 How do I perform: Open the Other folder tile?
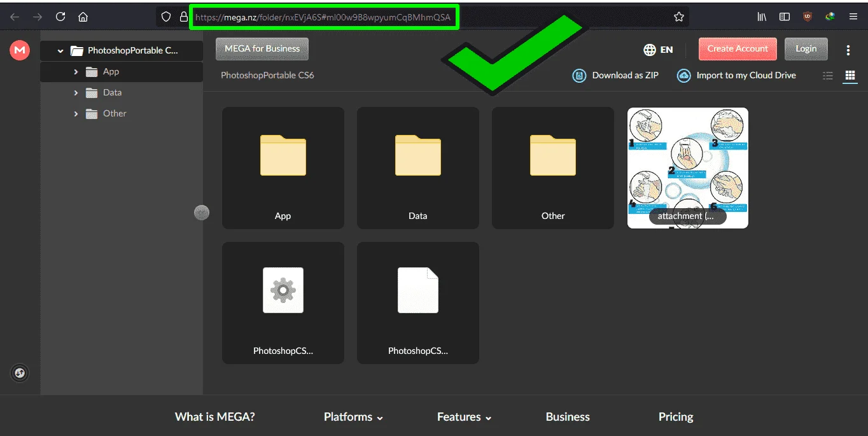coord(553,168)
